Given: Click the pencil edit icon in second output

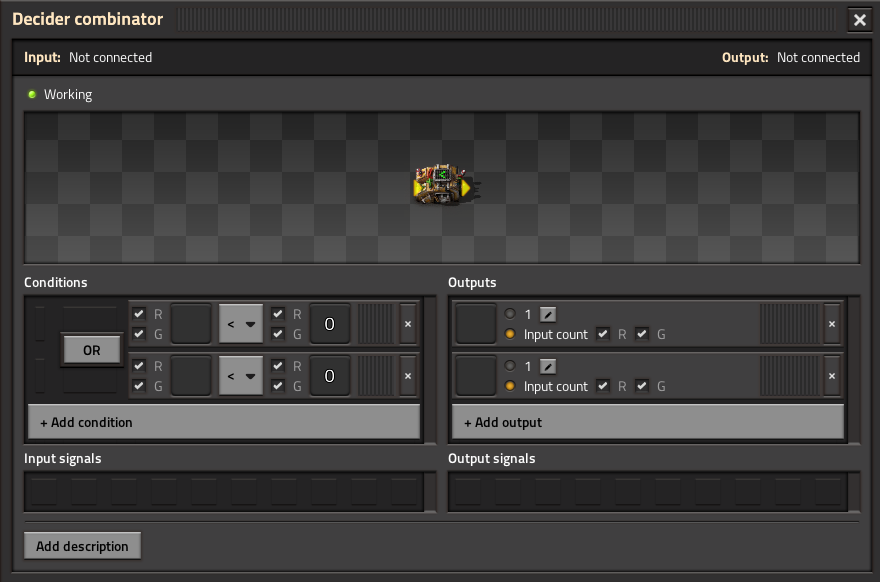Looking at the screenshot, I should [548, 366].
